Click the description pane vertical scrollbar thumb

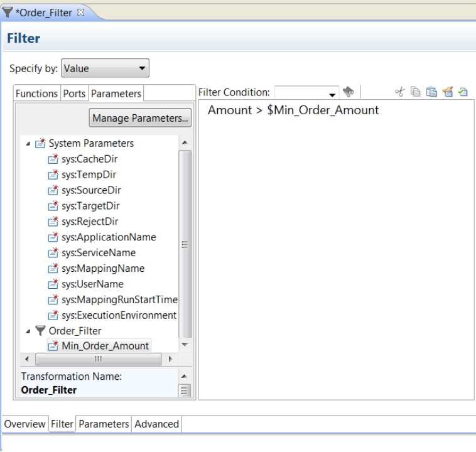(184, 390)
